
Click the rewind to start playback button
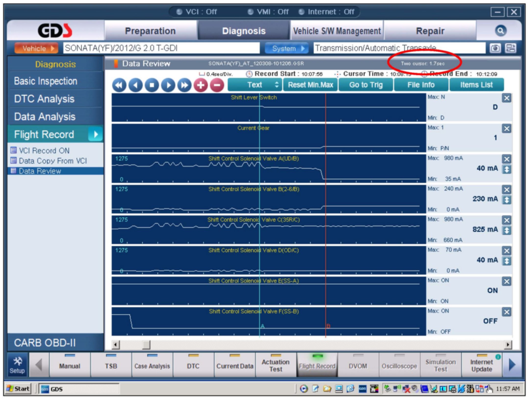coord(119,85)
